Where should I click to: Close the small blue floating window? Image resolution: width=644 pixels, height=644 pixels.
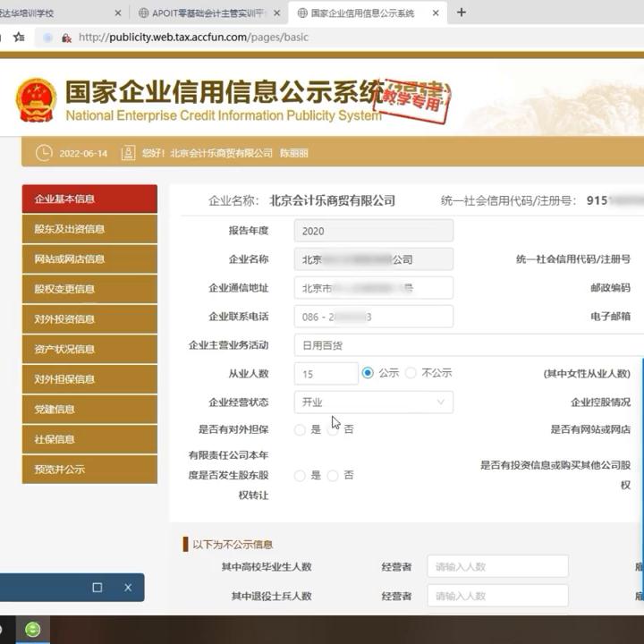coord(128,588)
